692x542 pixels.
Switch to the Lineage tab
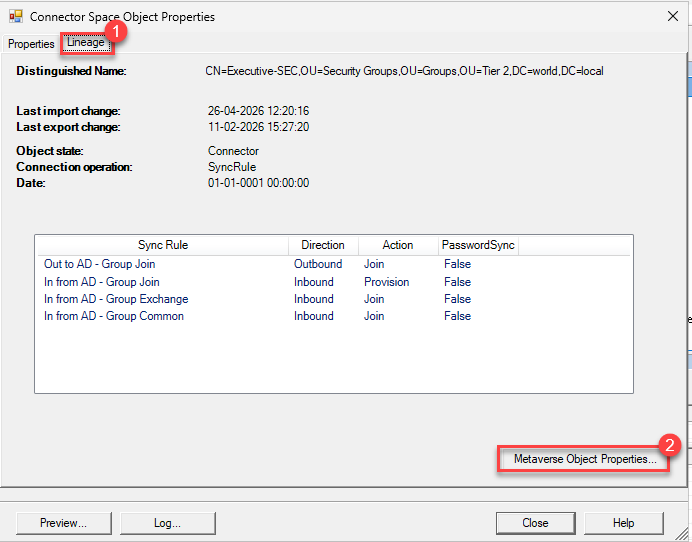pyautogui.click(x=86, y=43)
